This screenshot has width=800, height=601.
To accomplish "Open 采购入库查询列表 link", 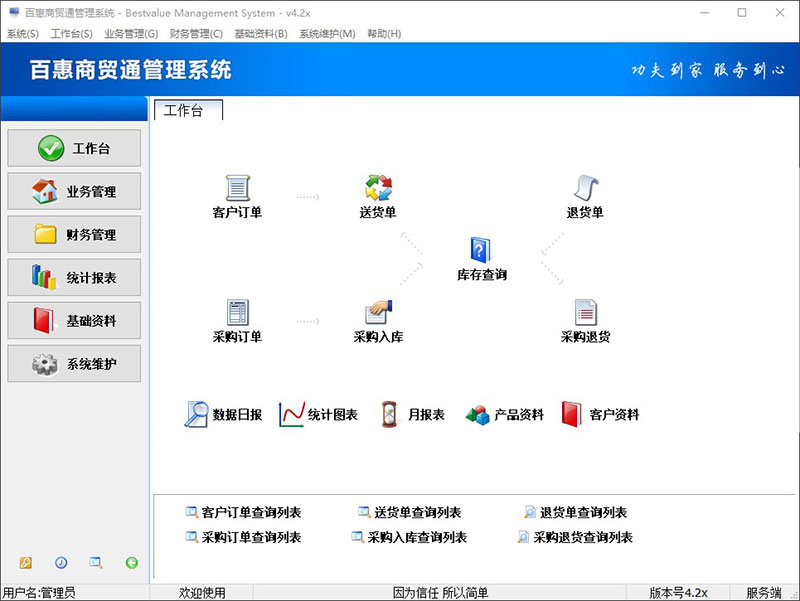I will pos(410,537).
